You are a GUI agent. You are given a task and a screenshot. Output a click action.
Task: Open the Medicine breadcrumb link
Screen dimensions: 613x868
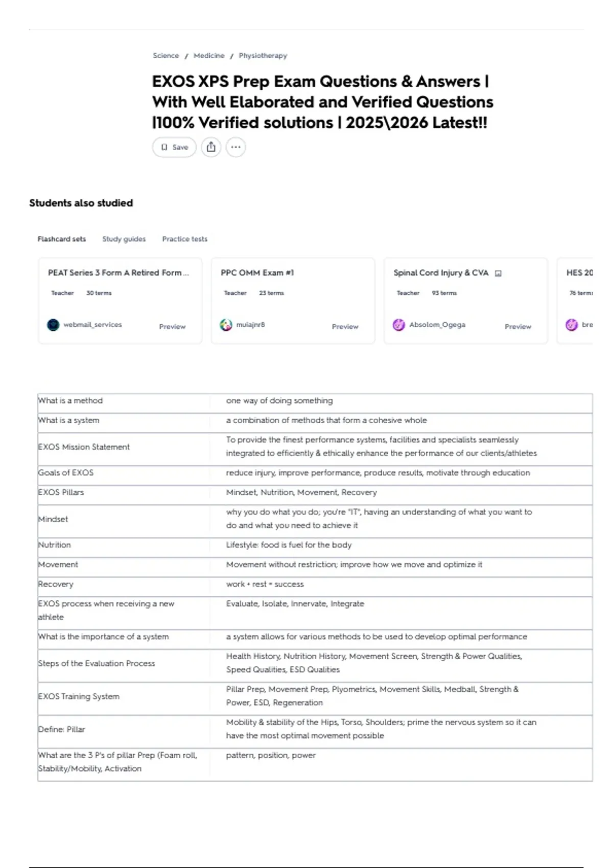(x=209, y=56)
